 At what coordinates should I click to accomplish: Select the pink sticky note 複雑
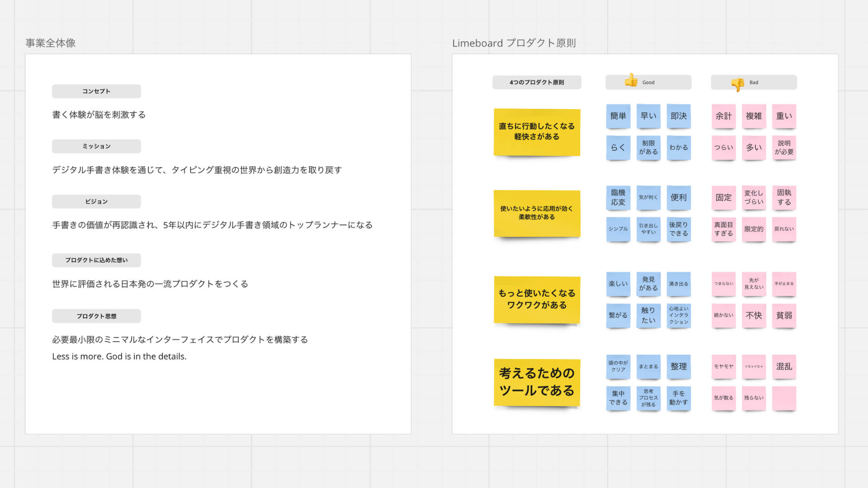pyautogui.click(x=754, y=116)
